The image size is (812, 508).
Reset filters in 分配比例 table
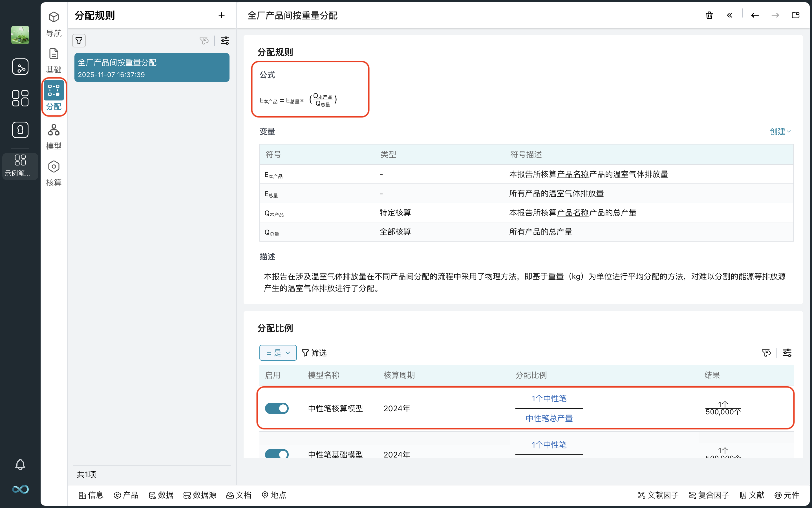[x=766, y=353]
